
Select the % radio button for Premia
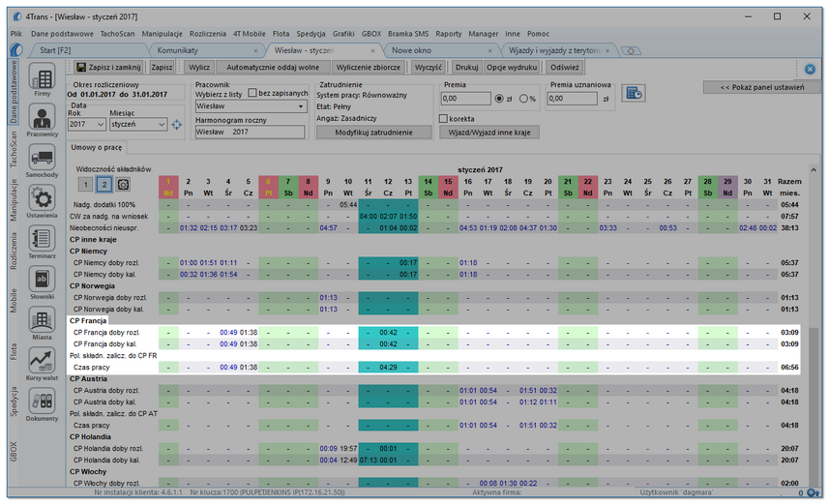pos(523,99)
